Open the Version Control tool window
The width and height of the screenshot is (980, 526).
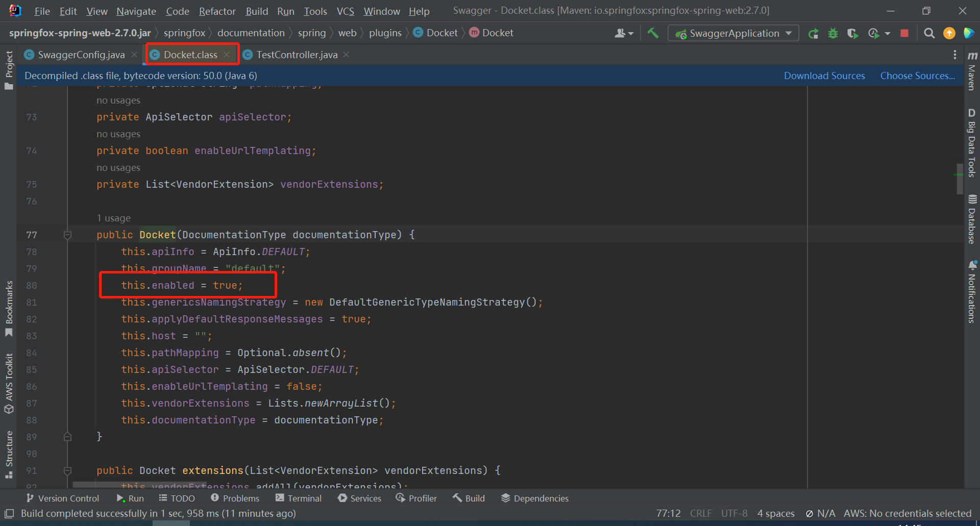point(62,498)
